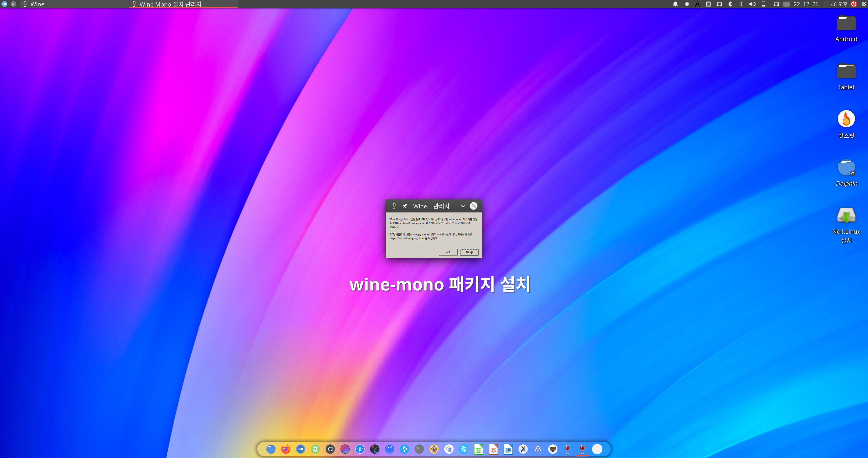Image resolution: width=868 pixels, height=458 pixels.
Task: Open LibreOffice Writer blue document dock icon
Action: tap(508, 449)
